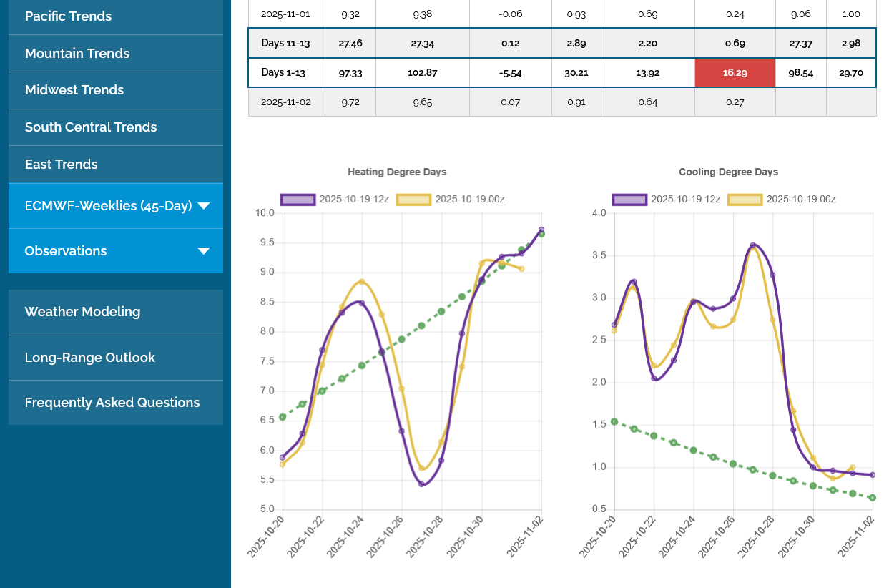The width and height of the screenshot is (884, 588).
Task: Click the purple peak point on Cooling Degree Days chart
Action: 753,245
